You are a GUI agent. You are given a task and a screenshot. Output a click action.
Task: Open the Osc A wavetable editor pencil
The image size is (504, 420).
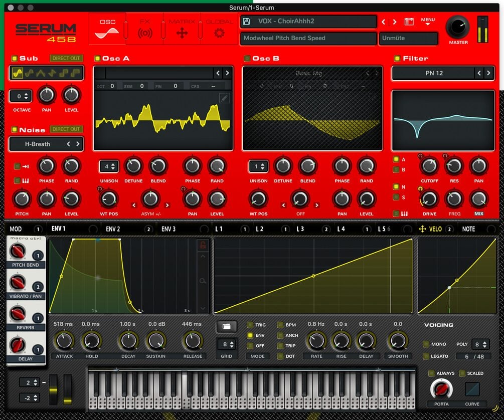tap(224, 98)
